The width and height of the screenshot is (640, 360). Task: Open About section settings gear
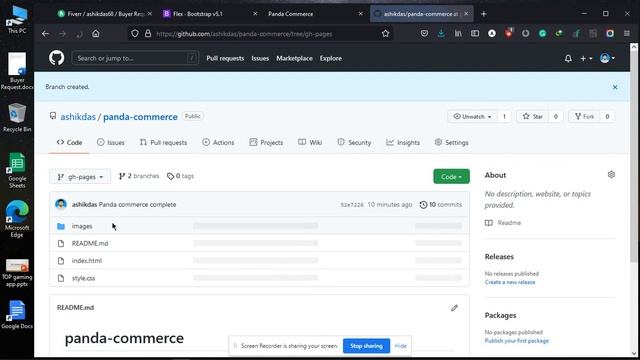pyautogui.click(x=611, y=175)
